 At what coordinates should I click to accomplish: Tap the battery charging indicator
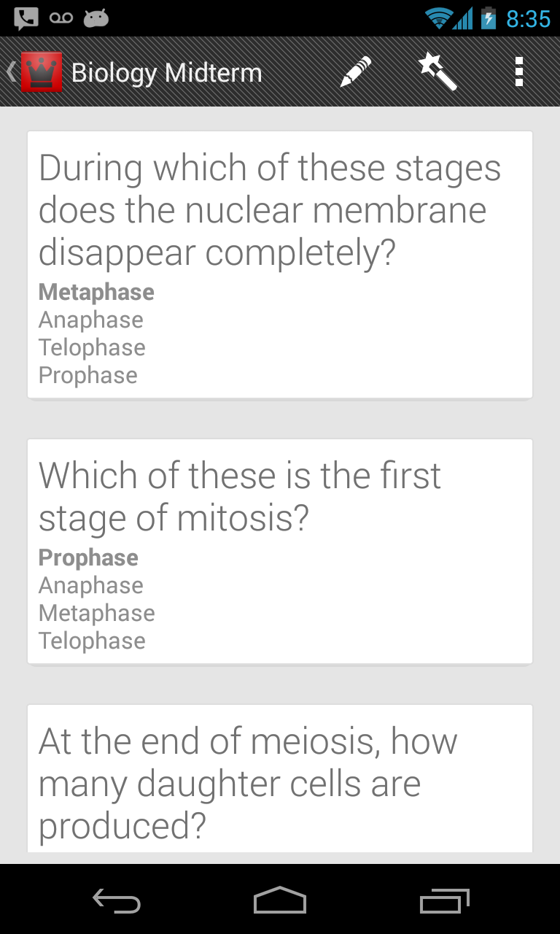click(489, 18)
